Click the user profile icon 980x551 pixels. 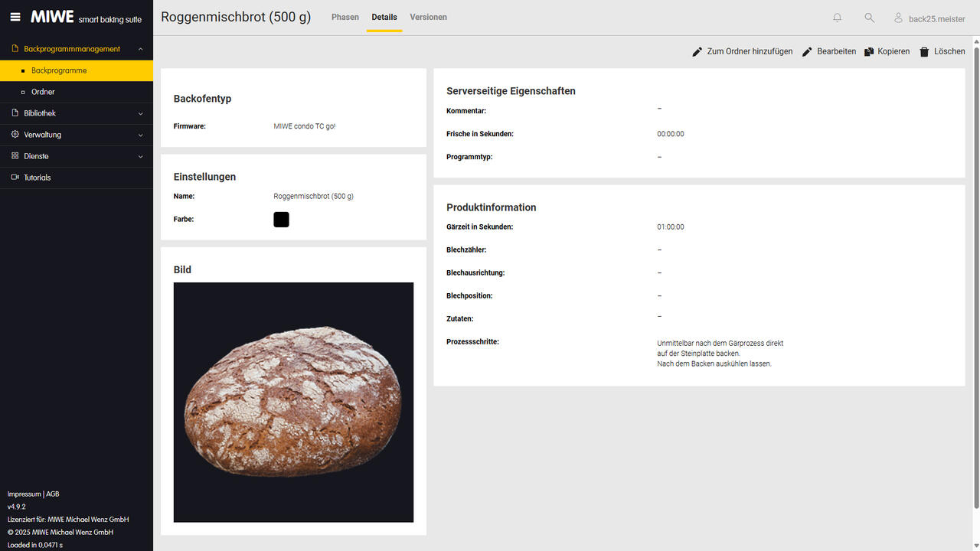coord(899,18)
